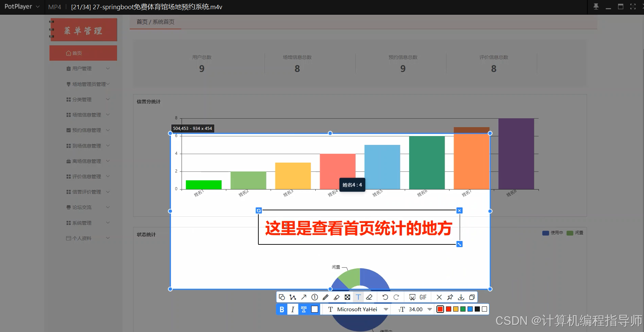Click the purple 姓名8 bar
This screenshot has height=332, width=644.
(516, 154)
